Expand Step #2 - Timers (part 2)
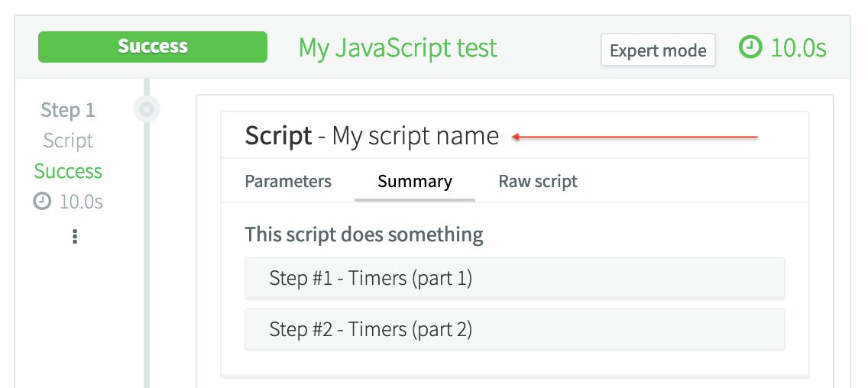 point(514,329)
